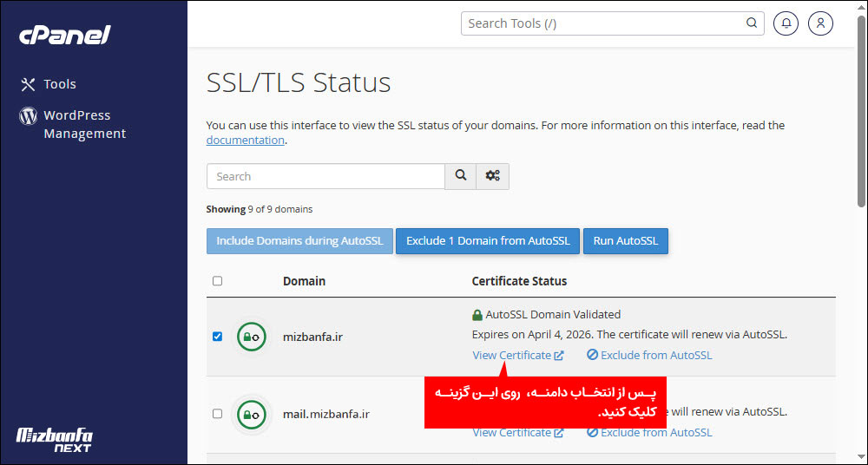Image resolution: width=868 pixels, height=465 pixels.
Task: Check the mail.mizbanfa.ir checkbox
Action: pos(217,414)
